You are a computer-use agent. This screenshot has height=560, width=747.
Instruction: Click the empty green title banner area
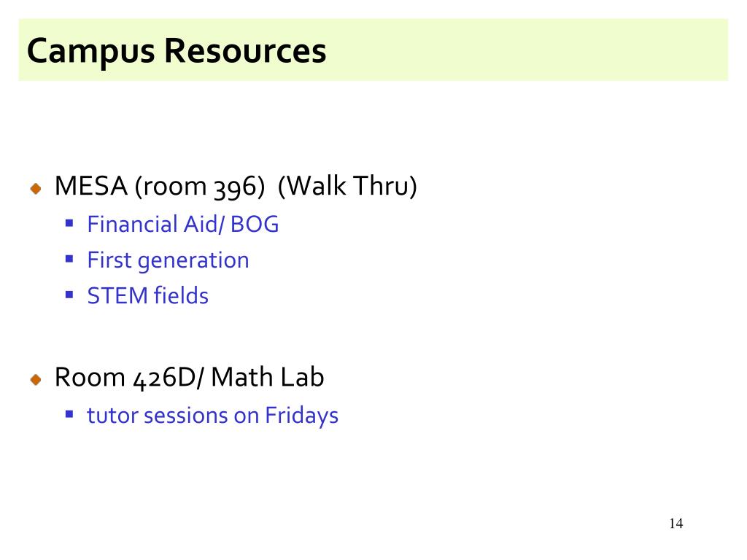[524, 50]
